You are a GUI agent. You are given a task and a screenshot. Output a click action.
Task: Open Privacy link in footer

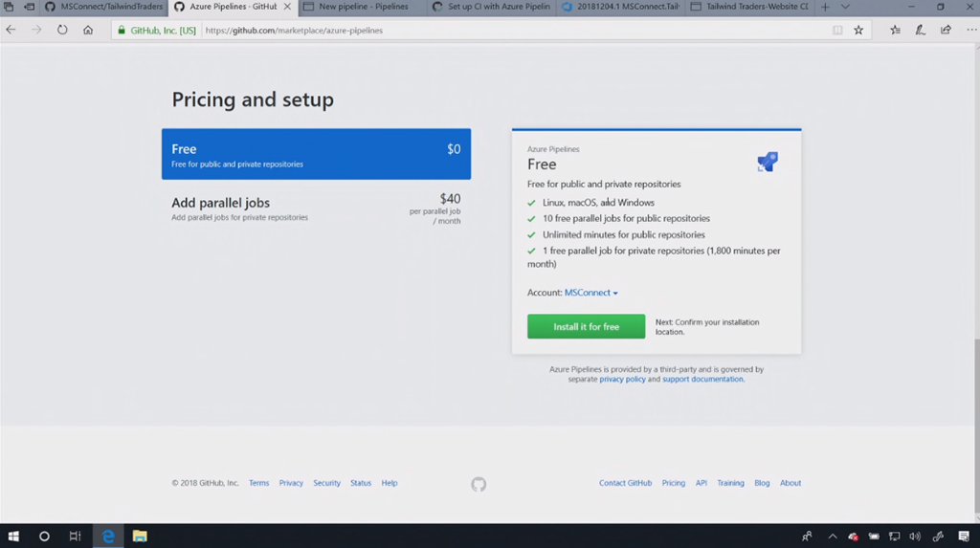[x=291, y=483]
